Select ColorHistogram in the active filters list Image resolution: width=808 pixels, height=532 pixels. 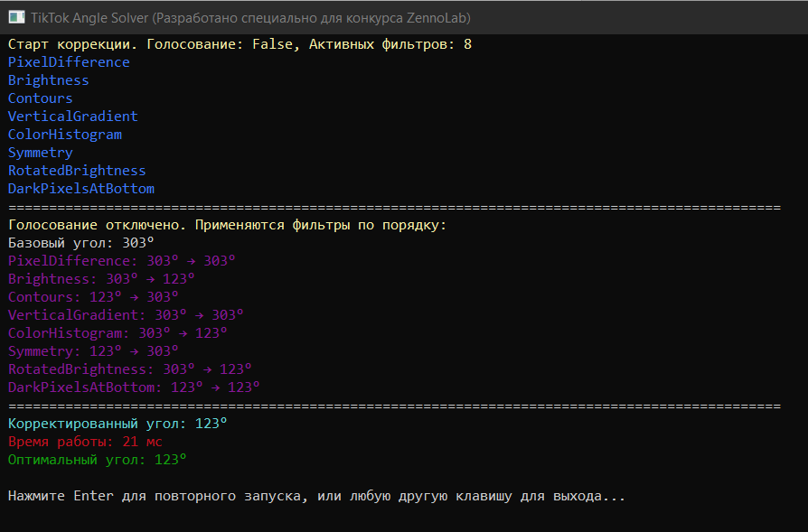click(65, 135)
